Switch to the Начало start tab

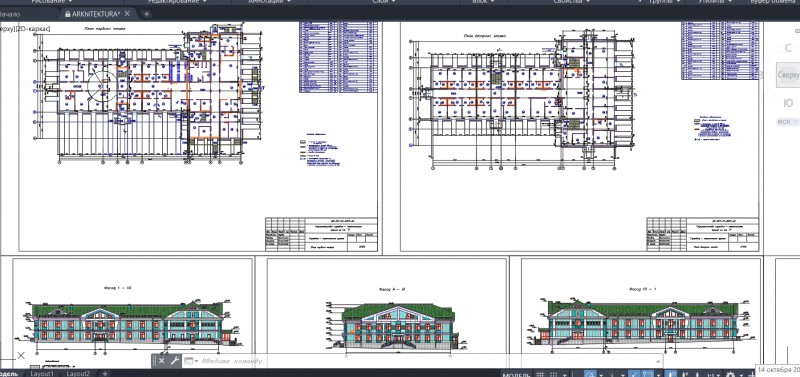click(x=9, y=14)
